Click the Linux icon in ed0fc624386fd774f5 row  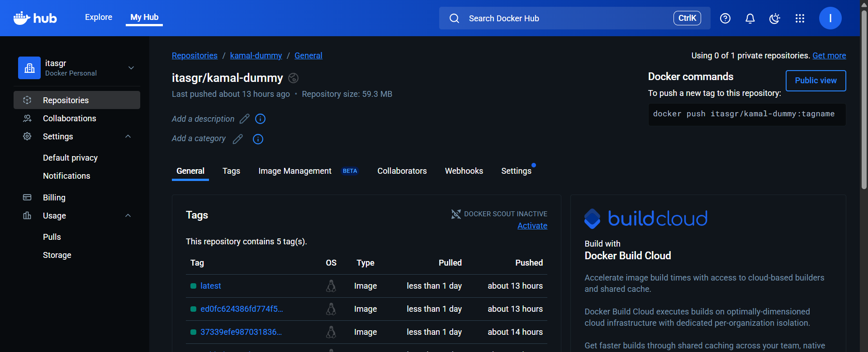(x=331, y=309)
